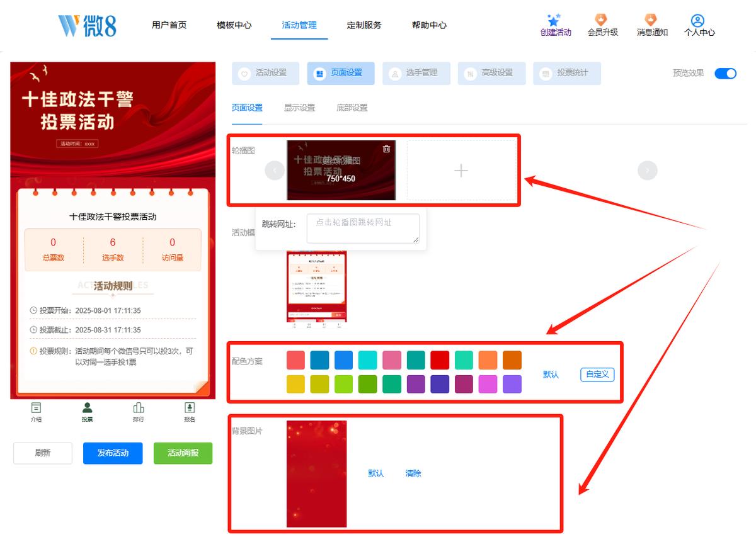Click the 微8 logo
The height and width of the screenshot is (542, 756).
88,25
